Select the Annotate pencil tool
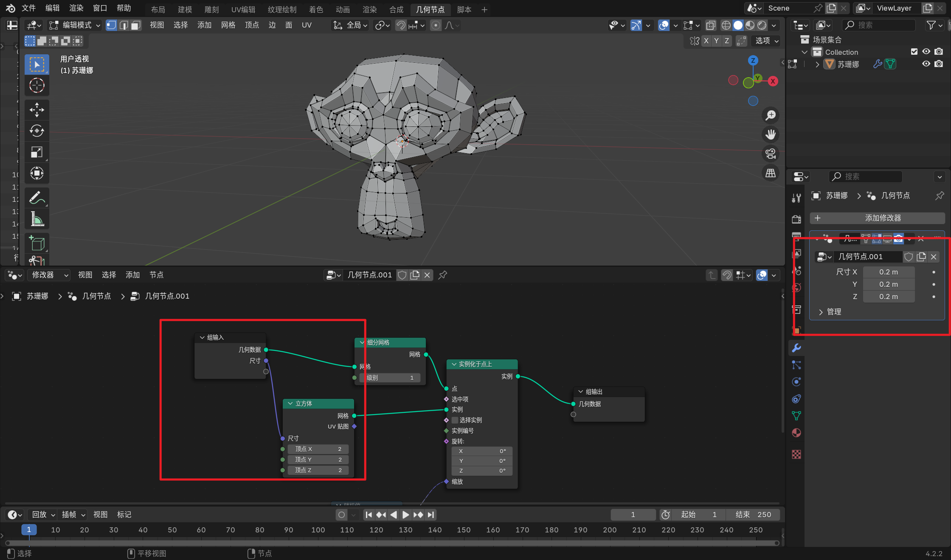 (37, 198)
